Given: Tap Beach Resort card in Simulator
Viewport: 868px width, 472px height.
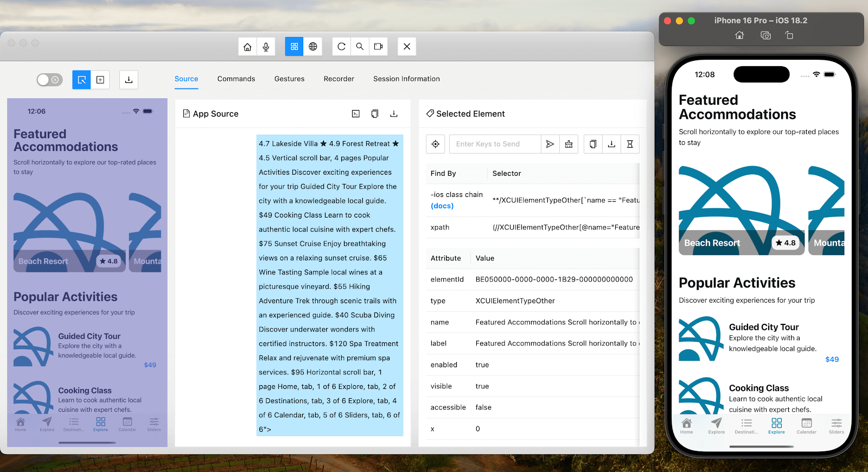Looking at the screenshot, I should pos(742,211).
